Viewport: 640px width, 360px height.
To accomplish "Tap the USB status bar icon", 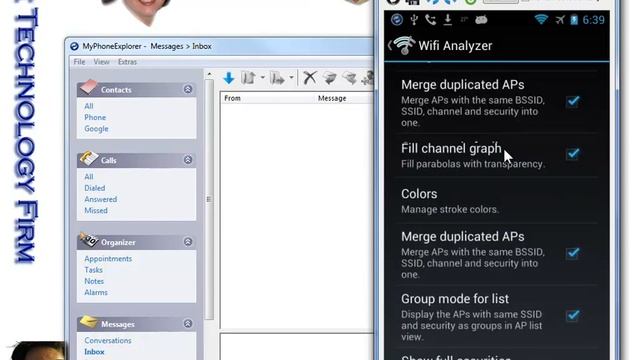I will tap(414, 20).
